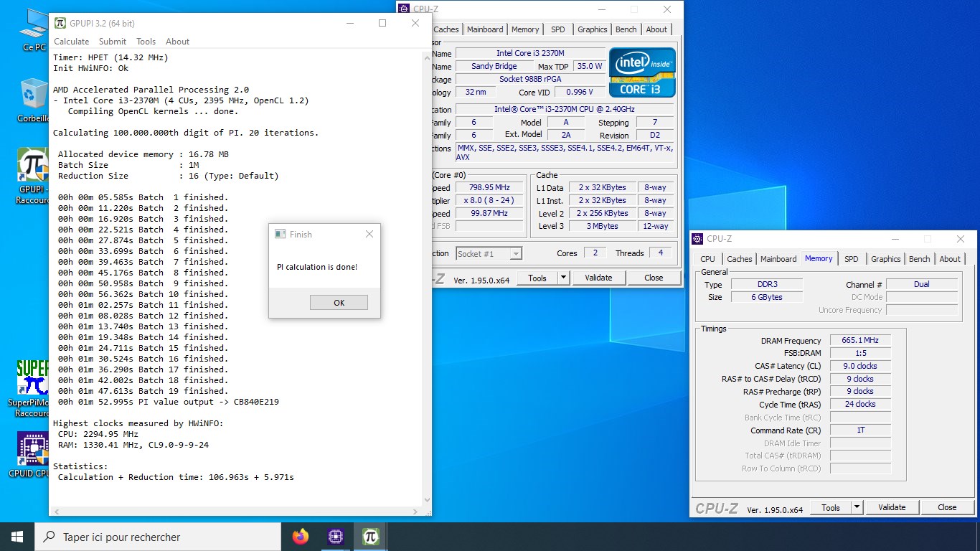Close the Finish dialog

[369, 234]
